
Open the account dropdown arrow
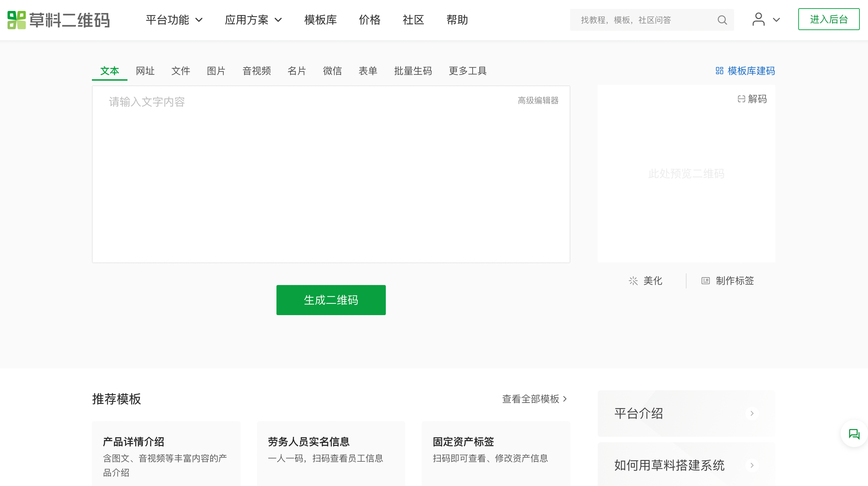pyautogui.click(x=776, y=20)
